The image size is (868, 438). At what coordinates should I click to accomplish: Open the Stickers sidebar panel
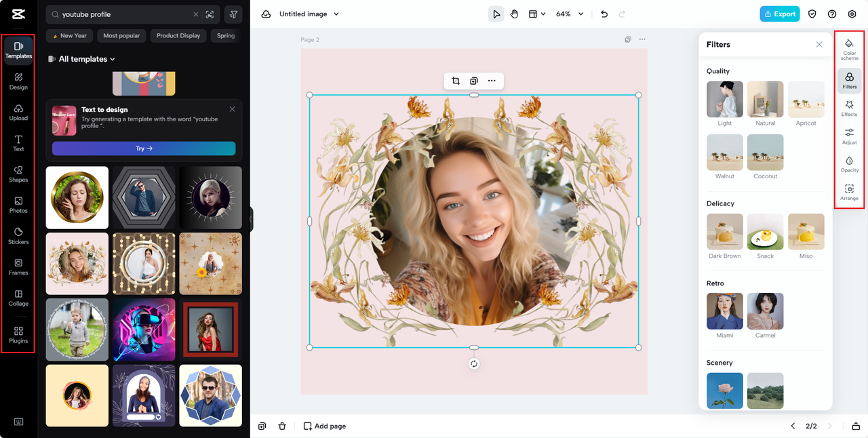(x=18, y=236)
